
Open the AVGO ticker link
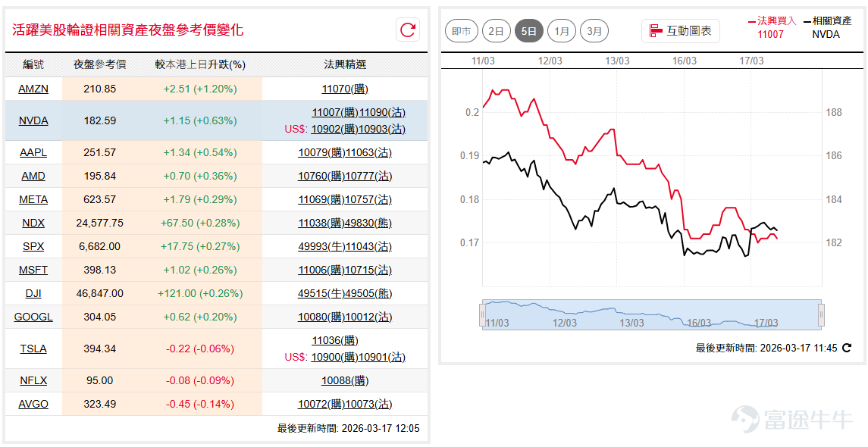(x=33, y=404)
